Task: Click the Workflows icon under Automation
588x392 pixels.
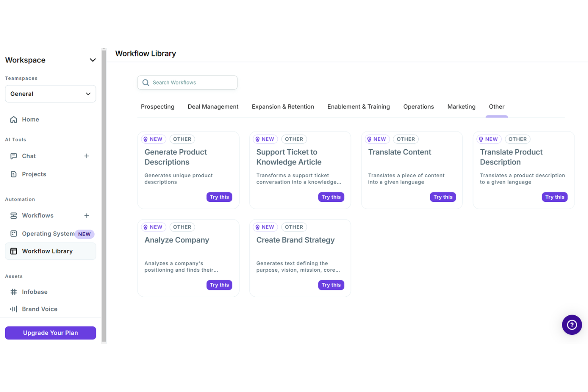Action: click(x=14, y=215)
